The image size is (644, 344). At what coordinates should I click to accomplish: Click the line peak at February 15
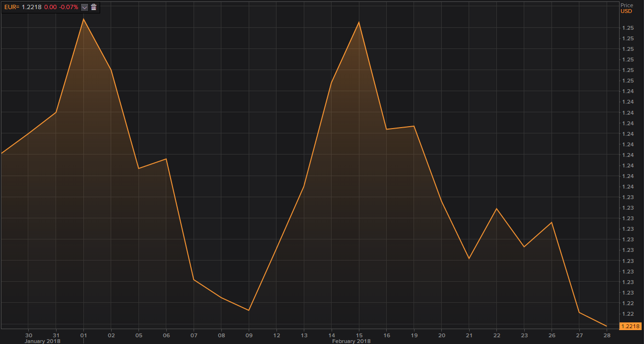coord(359,22)
